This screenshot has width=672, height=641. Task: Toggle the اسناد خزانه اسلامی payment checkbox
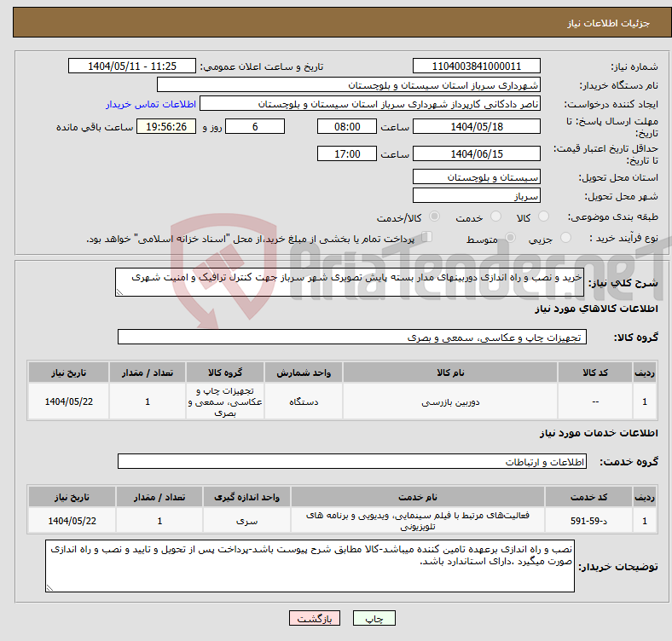coord(427,237)
